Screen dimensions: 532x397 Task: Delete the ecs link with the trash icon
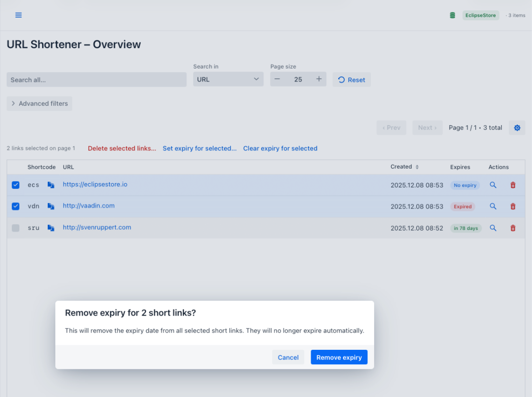point(513,185)
